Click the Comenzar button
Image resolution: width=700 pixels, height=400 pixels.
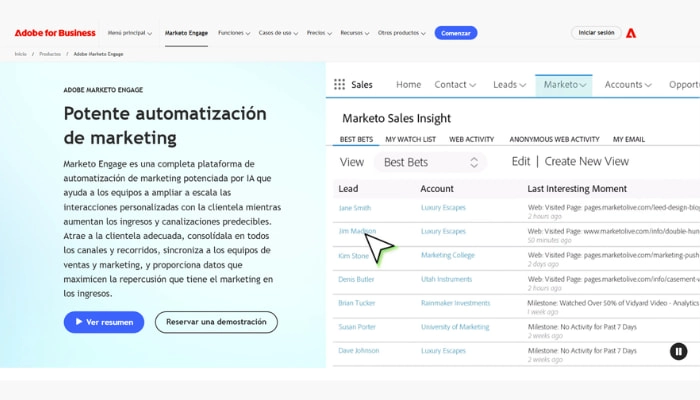[456, 33]
